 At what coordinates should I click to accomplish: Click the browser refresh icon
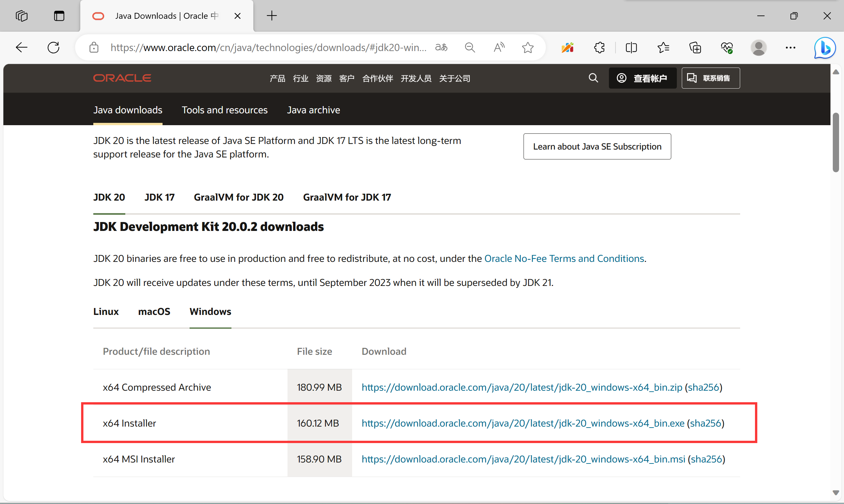53,47
